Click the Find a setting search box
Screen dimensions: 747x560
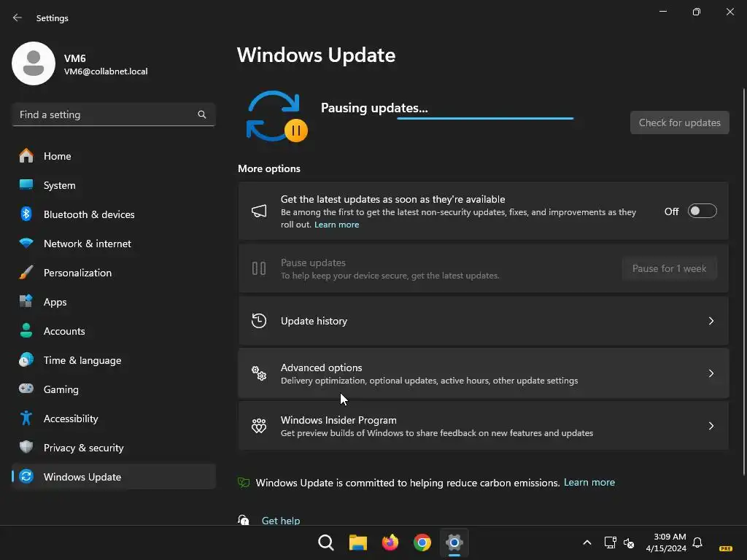click(x=113, y=114)
